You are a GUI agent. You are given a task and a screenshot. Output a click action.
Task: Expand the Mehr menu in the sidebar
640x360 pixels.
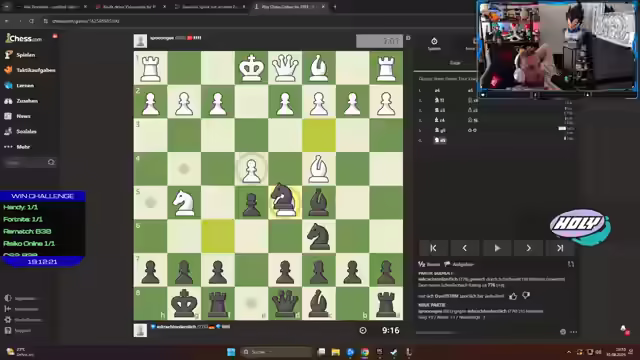[x=18, y=147]
